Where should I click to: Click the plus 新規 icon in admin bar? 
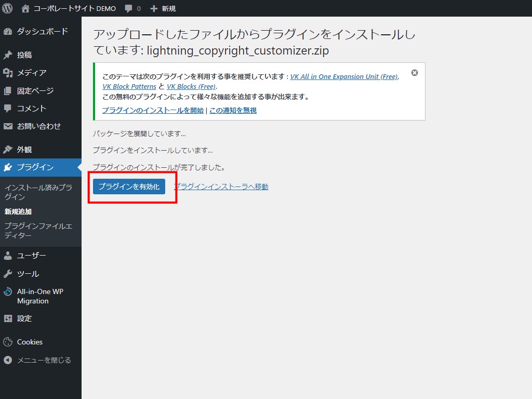click(154, 8)
